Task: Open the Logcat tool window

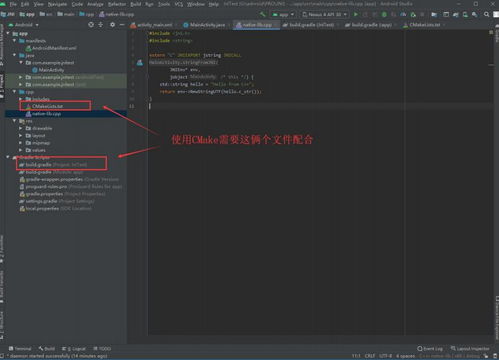Action: (74, 348)
